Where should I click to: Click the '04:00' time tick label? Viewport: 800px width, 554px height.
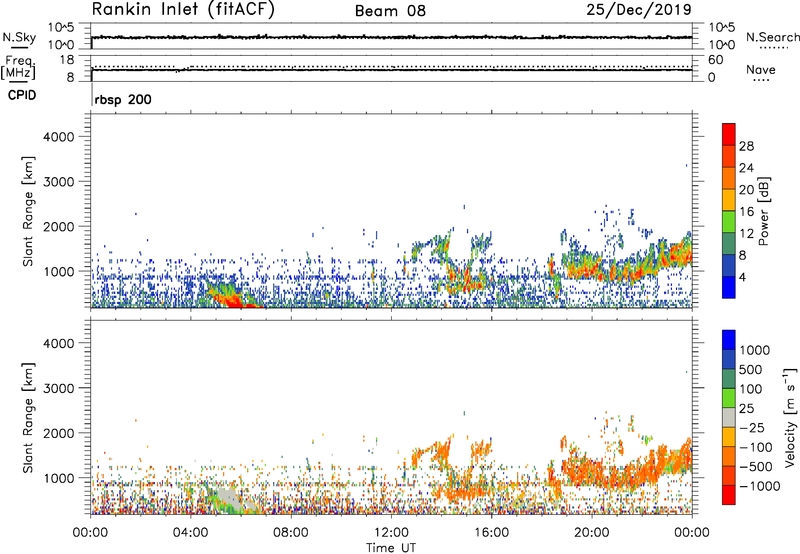click(190, 533)
